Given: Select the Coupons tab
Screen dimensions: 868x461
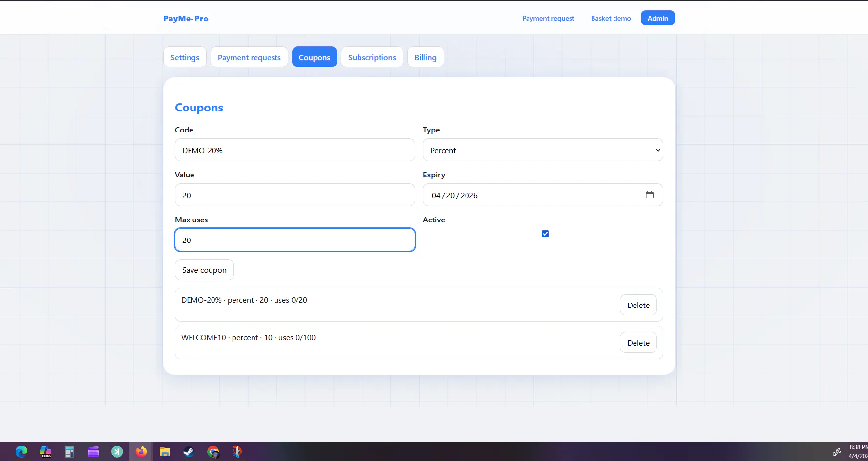Looking at the screenshot, I should 315,57.
